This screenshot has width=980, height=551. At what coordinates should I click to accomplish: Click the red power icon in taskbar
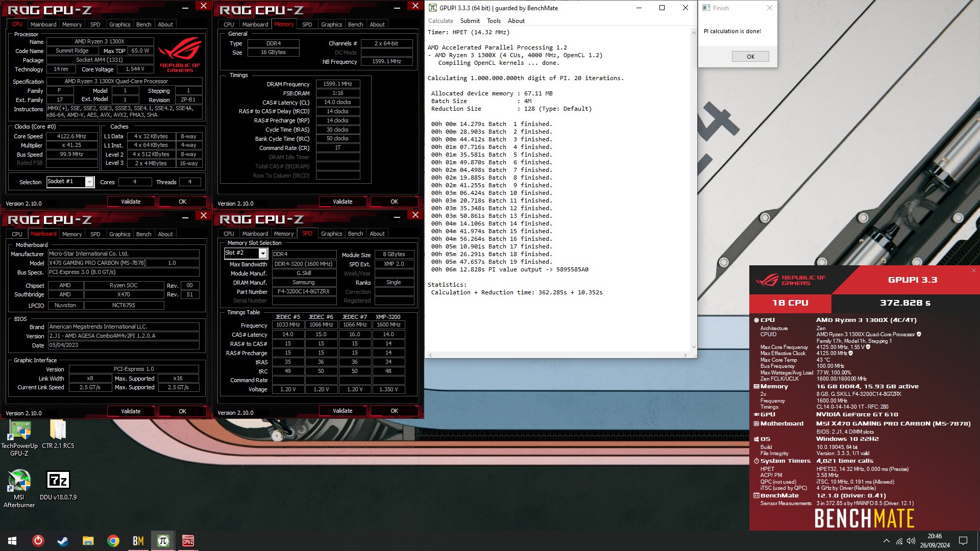tap(38, 541)
